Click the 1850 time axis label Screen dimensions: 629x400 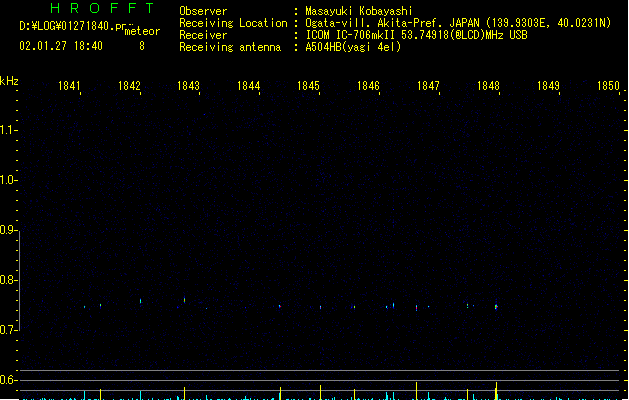click(x=609, y=86)
